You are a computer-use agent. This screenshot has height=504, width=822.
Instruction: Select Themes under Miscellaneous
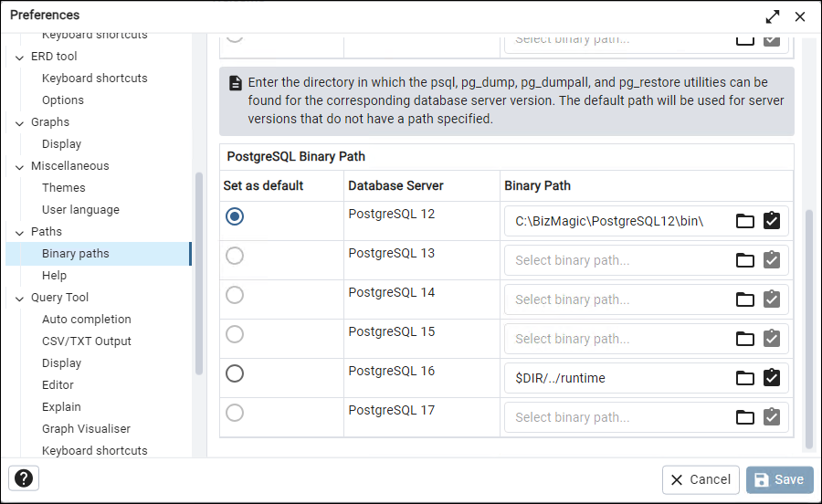63,187
